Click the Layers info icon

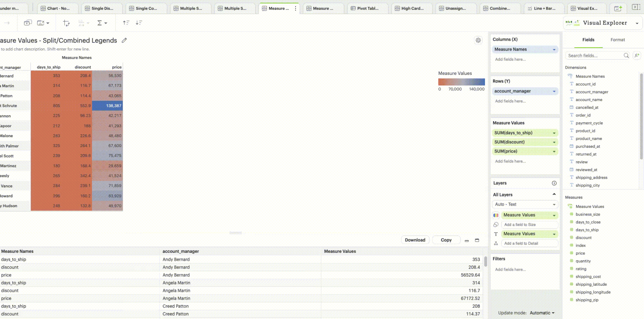(554, 183)
